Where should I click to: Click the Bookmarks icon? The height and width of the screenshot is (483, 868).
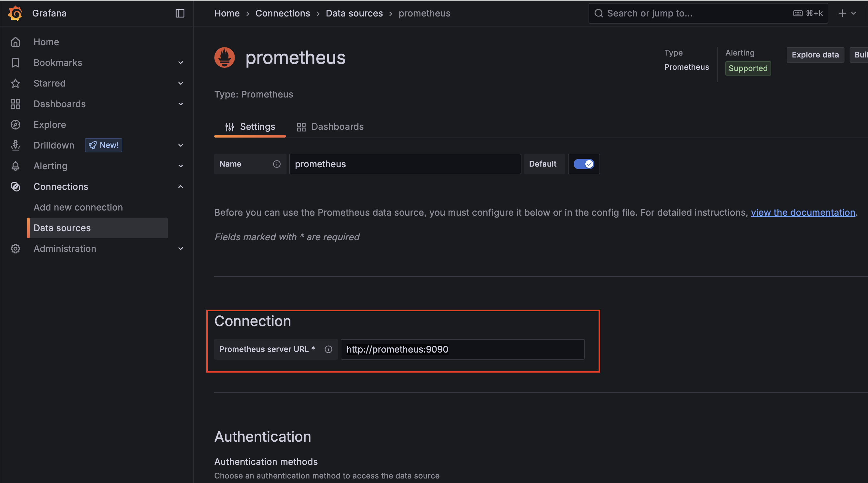[15, 63]
